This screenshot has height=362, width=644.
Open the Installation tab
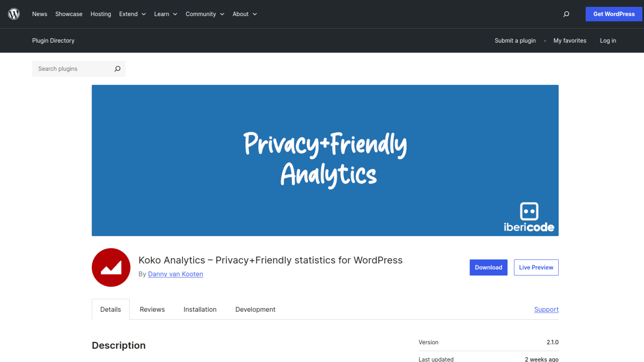(x=200, y=309)
